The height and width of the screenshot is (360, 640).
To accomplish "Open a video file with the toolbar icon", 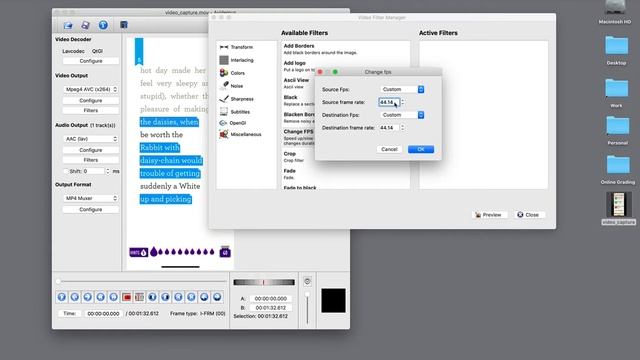I will (68, 25).
